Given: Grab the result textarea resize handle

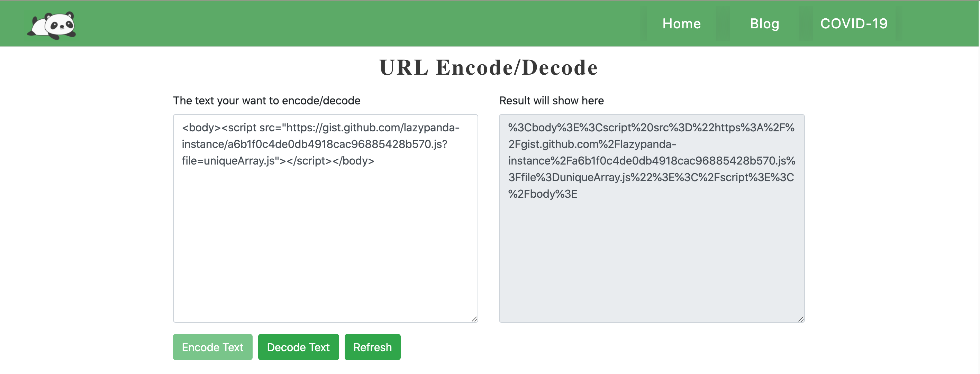Looking at the screenshot, I should pyautogui.click(x=801, y=319).
